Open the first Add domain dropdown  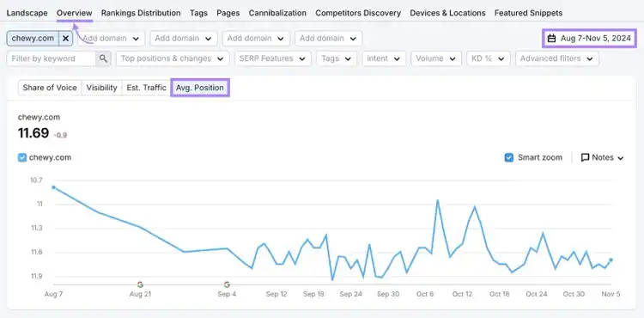pos(112,39)
